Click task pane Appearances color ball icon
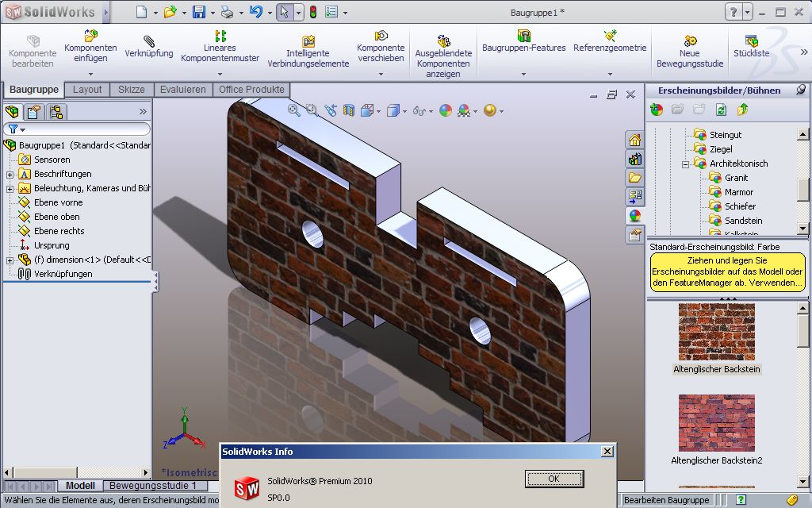The width and height of the screenshot is (812, 508). [x=635, y=216]
